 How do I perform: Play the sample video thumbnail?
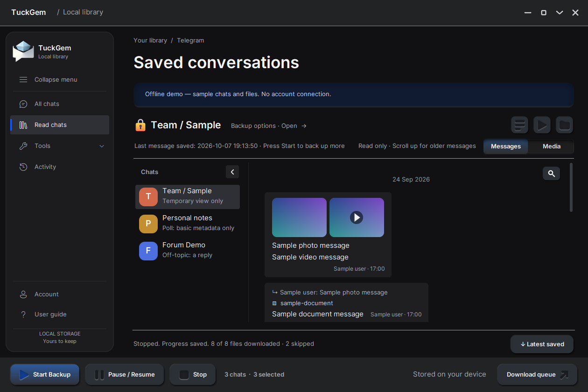[357, 217]
